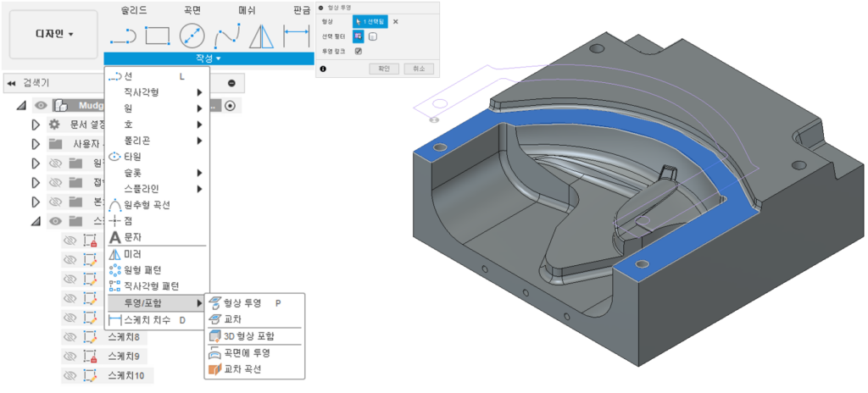This screenshot has height=393, width=868.
Task: Pick the sketch-geometry selection filter icon
Action: tap(359, 36)
